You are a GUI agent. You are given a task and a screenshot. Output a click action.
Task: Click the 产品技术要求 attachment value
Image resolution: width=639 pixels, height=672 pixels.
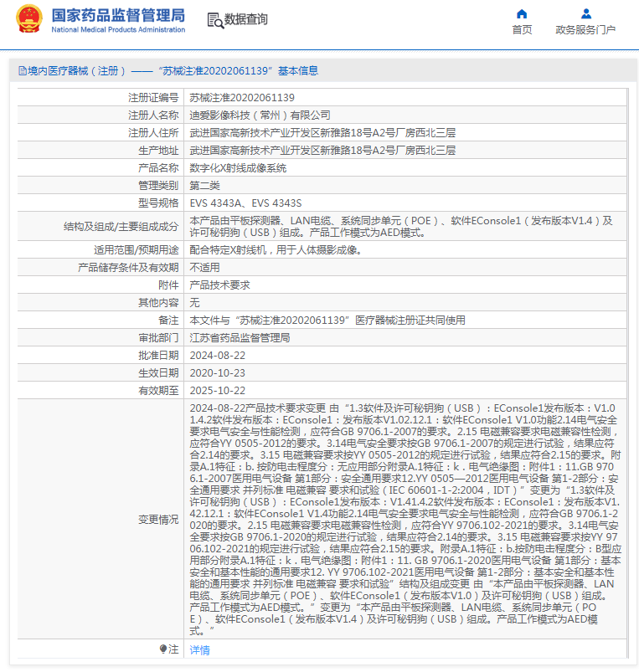219,285
